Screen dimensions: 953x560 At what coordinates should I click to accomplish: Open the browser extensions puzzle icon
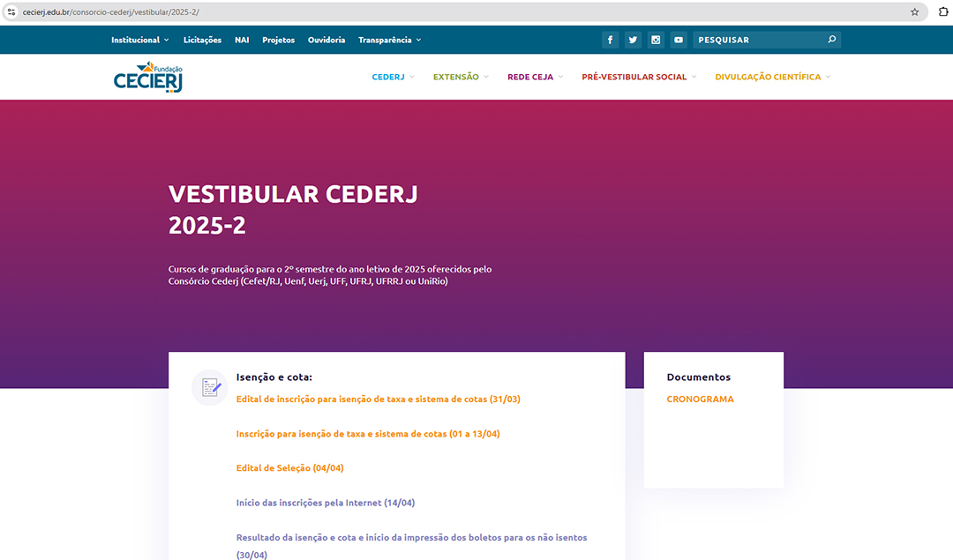coord(942,11)
